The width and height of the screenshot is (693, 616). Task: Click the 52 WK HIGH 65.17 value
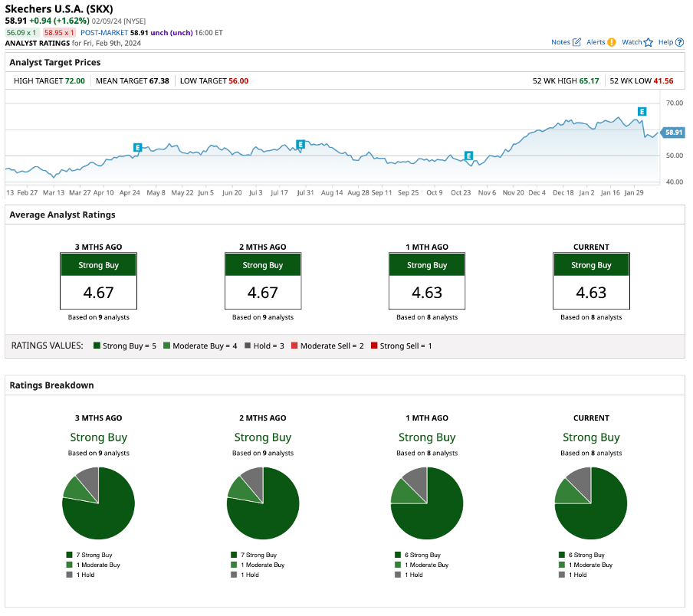click(590, 80)
